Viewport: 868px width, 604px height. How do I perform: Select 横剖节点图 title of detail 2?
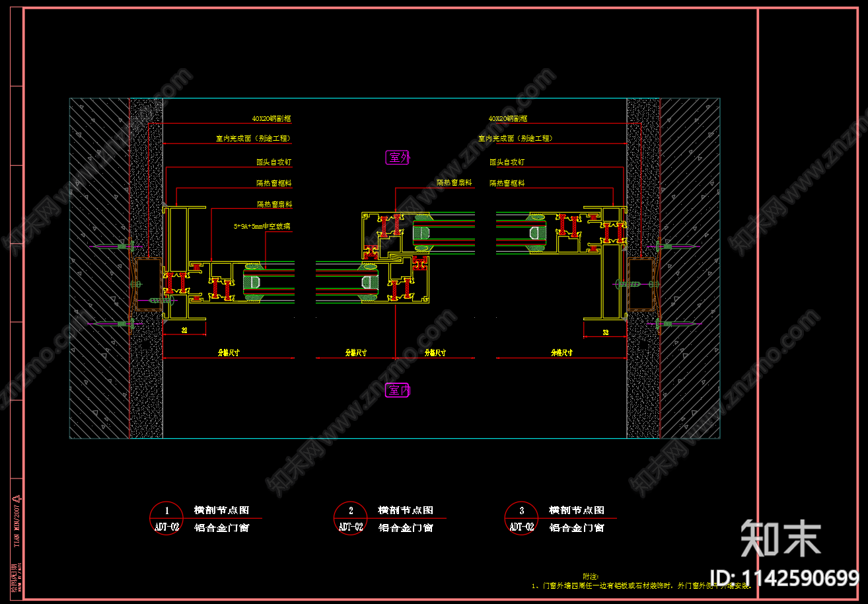tap(406, 510)
